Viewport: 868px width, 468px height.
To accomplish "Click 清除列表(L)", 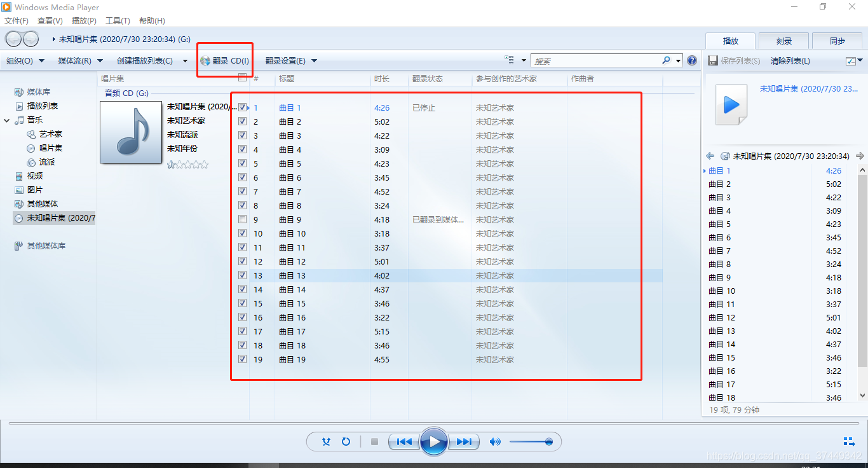I will (790, 61).
